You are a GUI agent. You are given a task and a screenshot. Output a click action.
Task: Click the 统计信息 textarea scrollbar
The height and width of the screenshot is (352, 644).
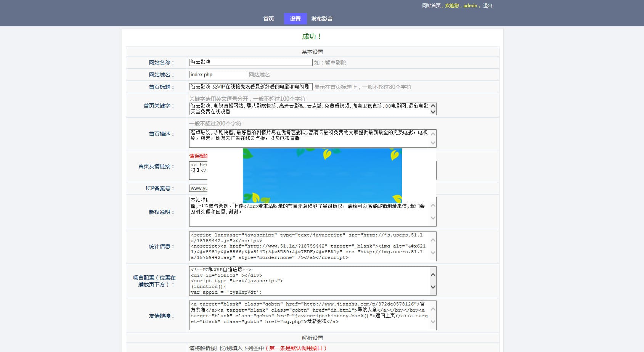(433, 246)
